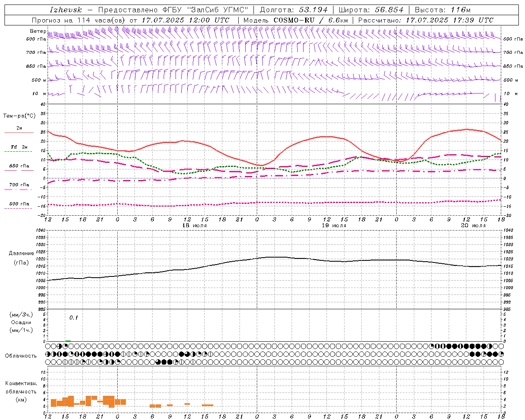
Task: Select the 'Предоставлено ФГБУ ЗапСиб УГМС' provider text
Action: 173,10
